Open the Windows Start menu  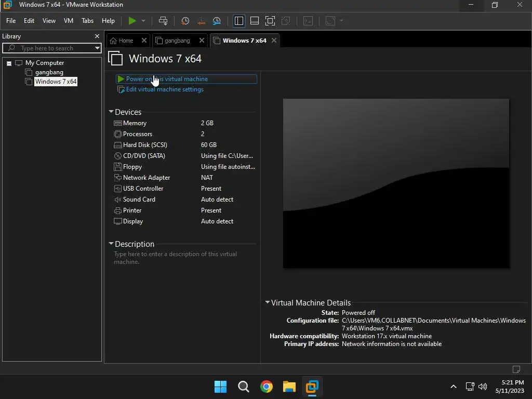point(220,387)
